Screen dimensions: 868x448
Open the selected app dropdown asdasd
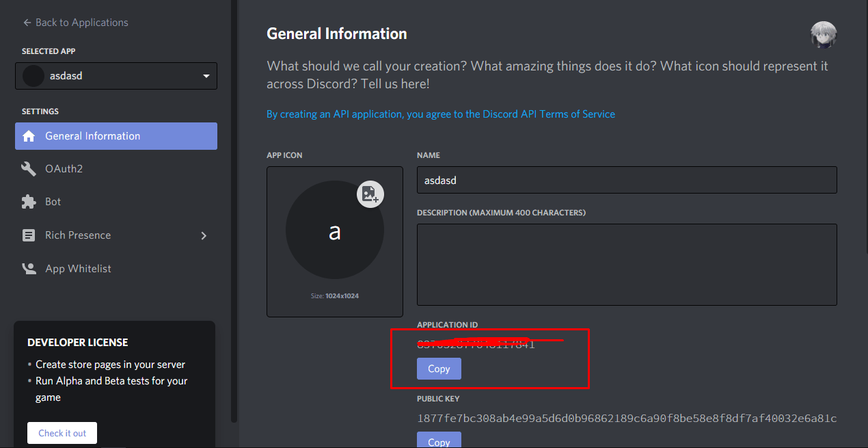[x=116, y=76]
